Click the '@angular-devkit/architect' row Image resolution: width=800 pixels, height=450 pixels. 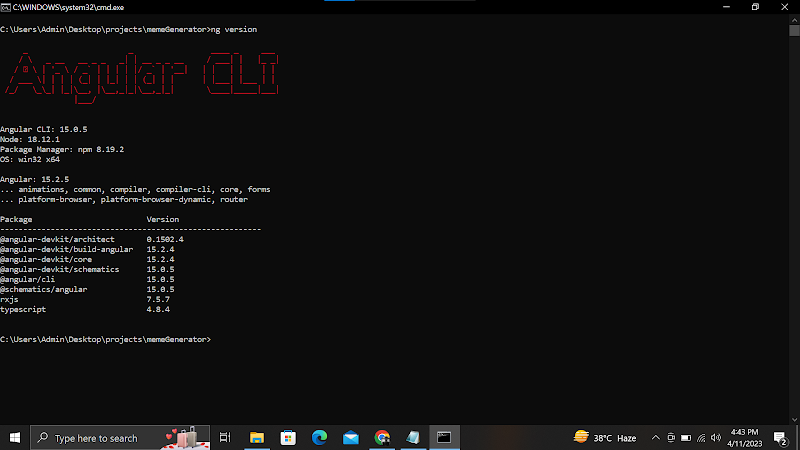(92, 239)
